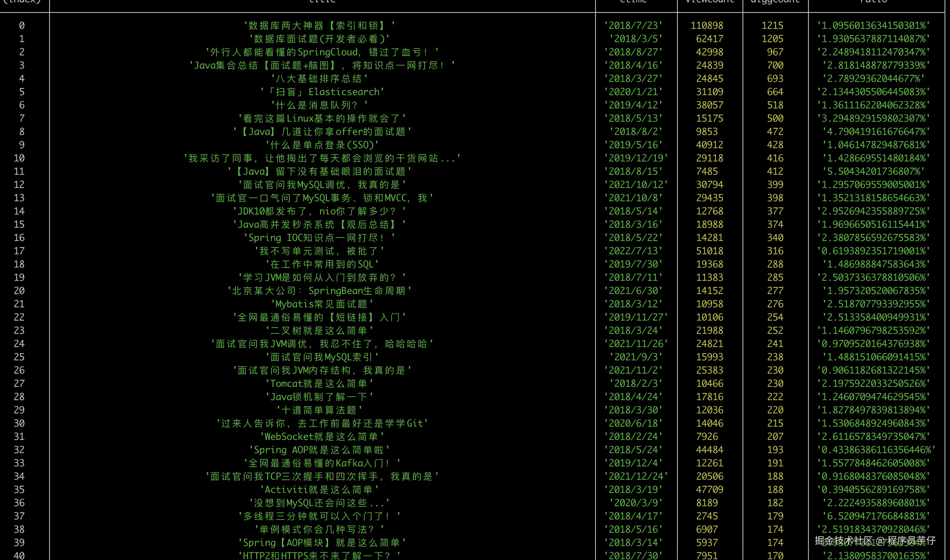Click the title '什么是消息队列?'
The image size is (950, 560).
click(x=319, y=105)
